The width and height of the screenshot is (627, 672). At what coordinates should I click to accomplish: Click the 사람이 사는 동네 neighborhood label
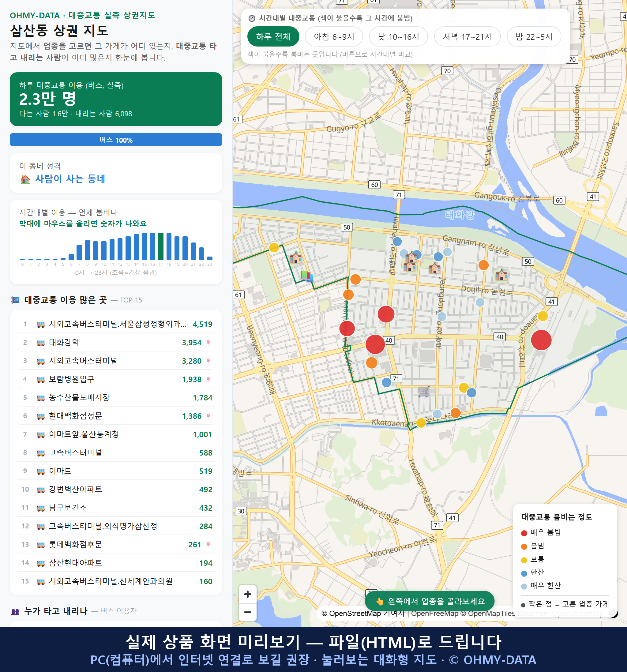click(x=70, y=179)
